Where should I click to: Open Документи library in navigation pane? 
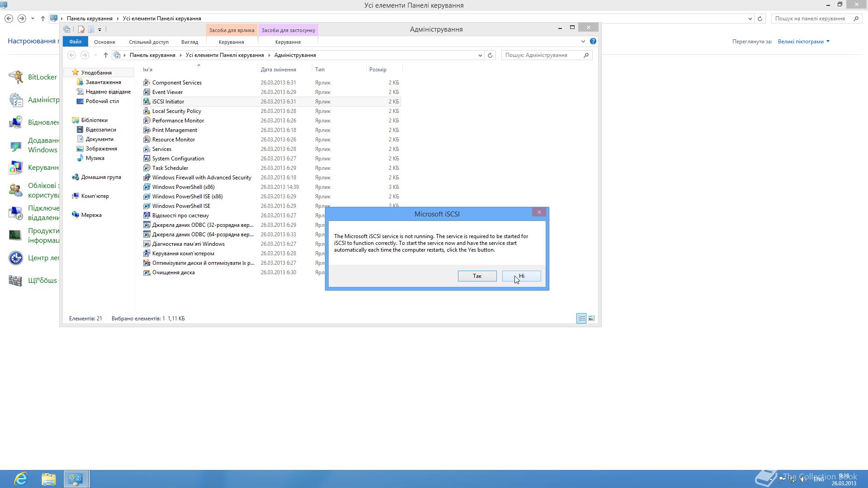pyautogui.click(x=99, y=139)
